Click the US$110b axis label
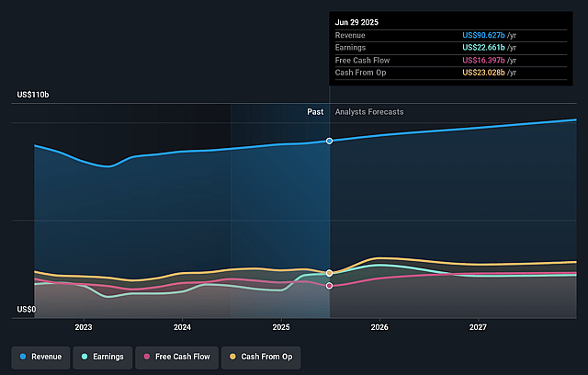The width and height of the screenshot is (588, 375). tap(33, 95)
